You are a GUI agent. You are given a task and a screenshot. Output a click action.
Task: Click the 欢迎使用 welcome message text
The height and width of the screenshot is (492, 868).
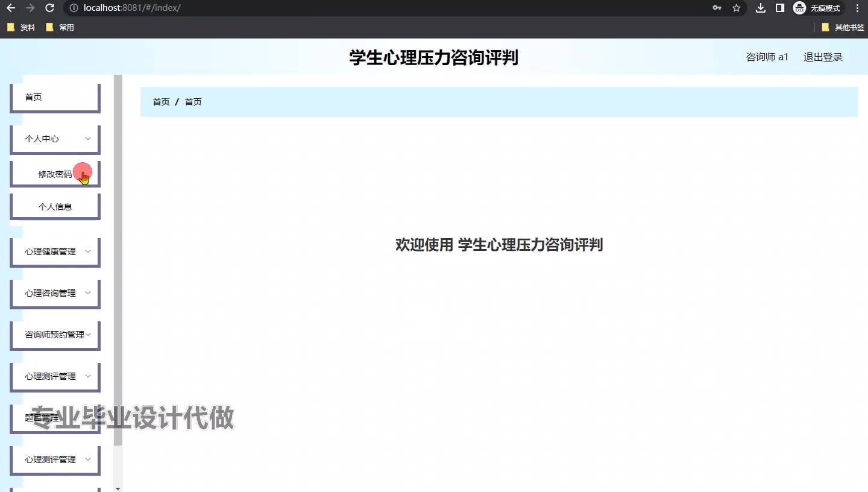pyautogui.click(x=499, y=245)
